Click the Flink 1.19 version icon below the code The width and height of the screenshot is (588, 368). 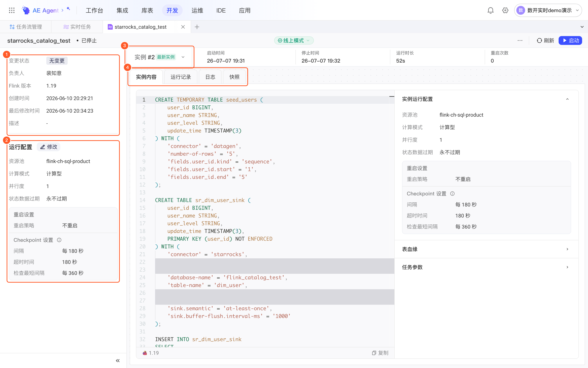(x=145, y=353)
